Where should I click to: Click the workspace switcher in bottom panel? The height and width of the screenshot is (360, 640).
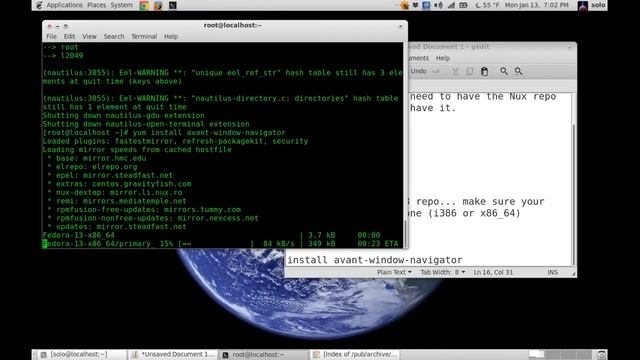coord(560,355)
